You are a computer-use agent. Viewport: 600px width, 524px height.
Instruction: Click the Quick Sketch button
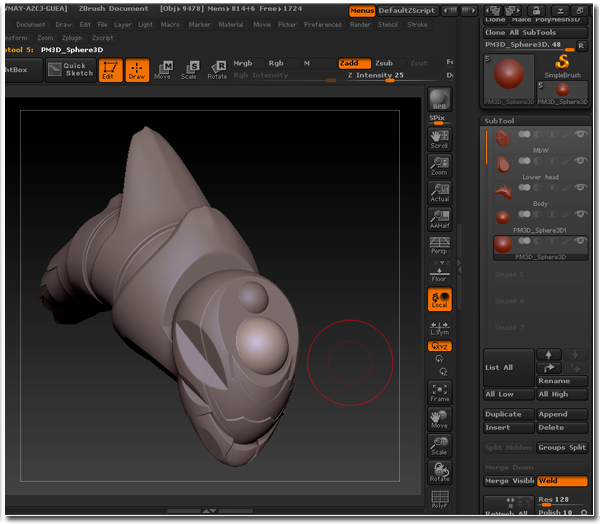[71, 70]
